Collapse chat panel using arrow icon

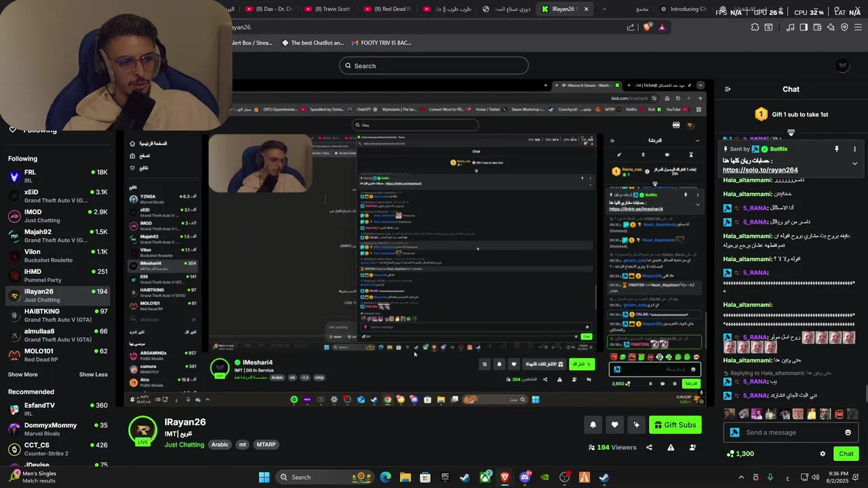coord(728,89)
